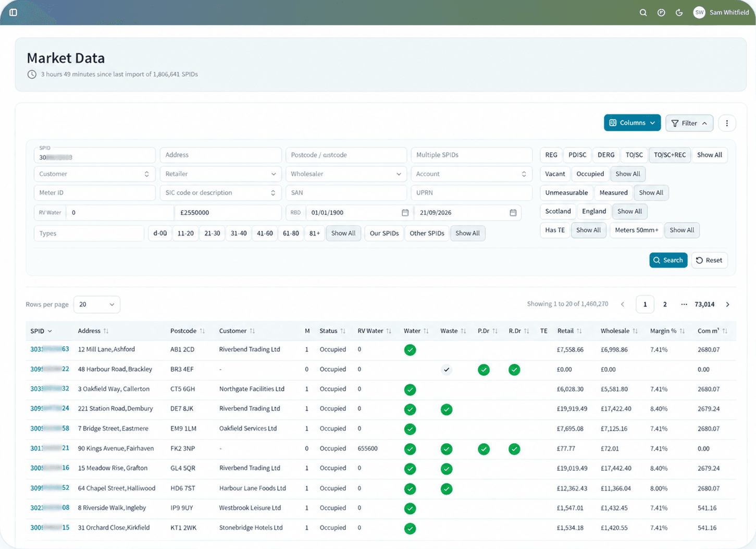This screenshot has height=549, width=756.
Task: Open the SPID link for 12 Mill Lane, Ashford
Action: [49, 349]
